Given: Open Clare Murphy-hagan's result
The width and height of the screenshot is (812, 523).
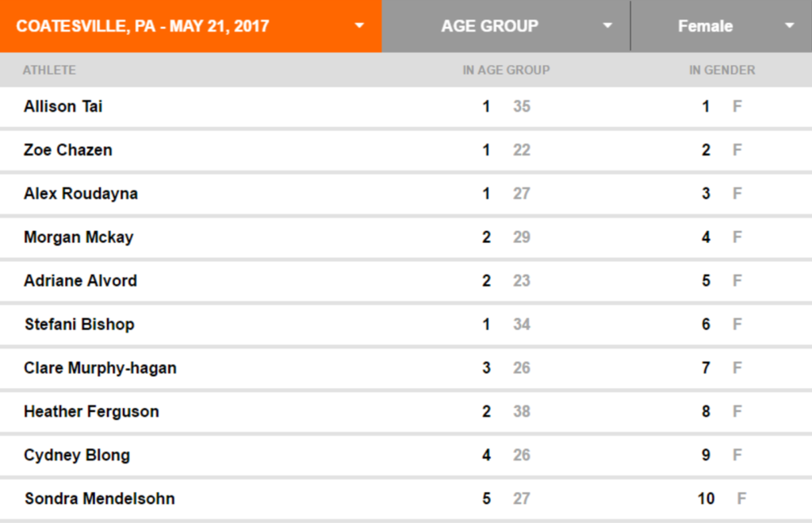Looking at the screenshot, I should (406, 368).
